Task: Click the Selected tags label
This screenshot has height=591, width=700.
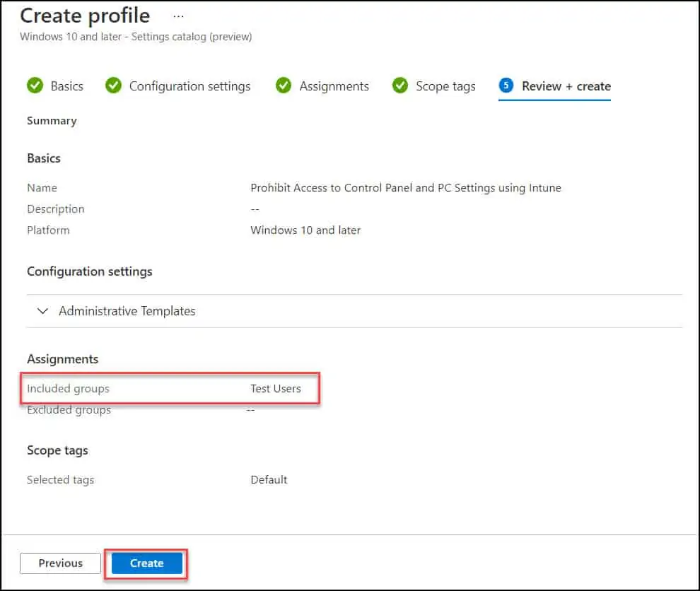Action: pos(60,480)
